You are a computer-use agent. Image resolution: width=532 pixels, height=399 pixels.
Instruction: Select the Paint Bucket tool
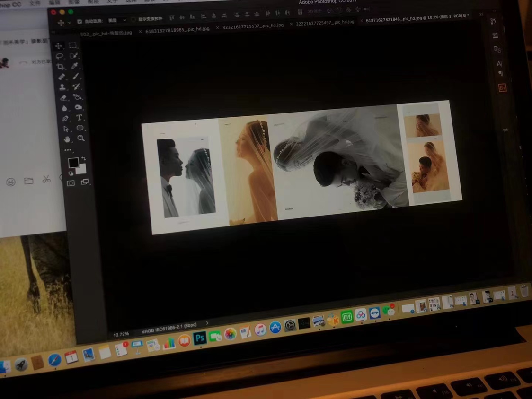coord(78,97)
